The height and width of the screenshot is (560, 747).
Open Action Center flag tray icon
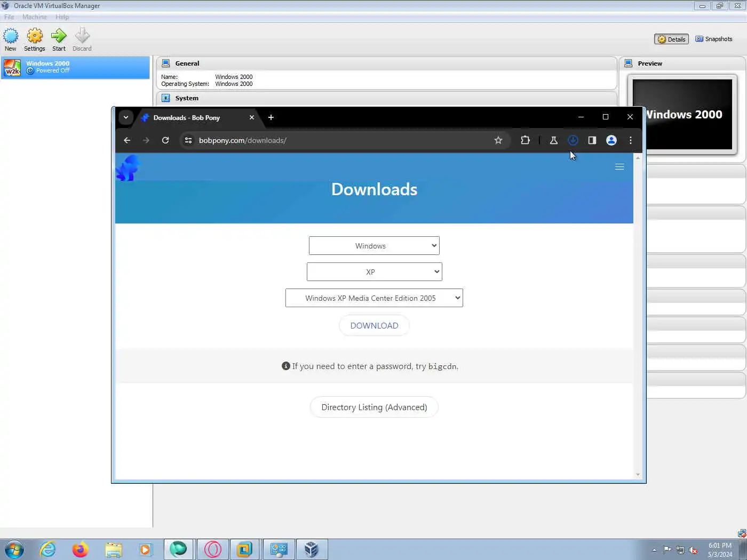(667, 550)
